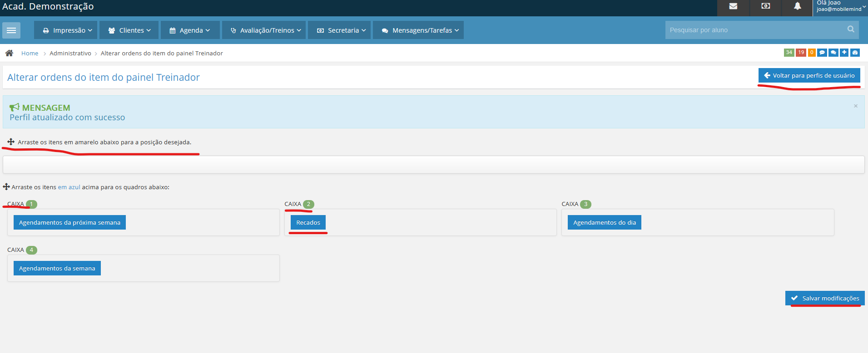Viewport: 868px width, 353px height.
Task: Click the search magnifier icon
Action: [x=851, y=29]
